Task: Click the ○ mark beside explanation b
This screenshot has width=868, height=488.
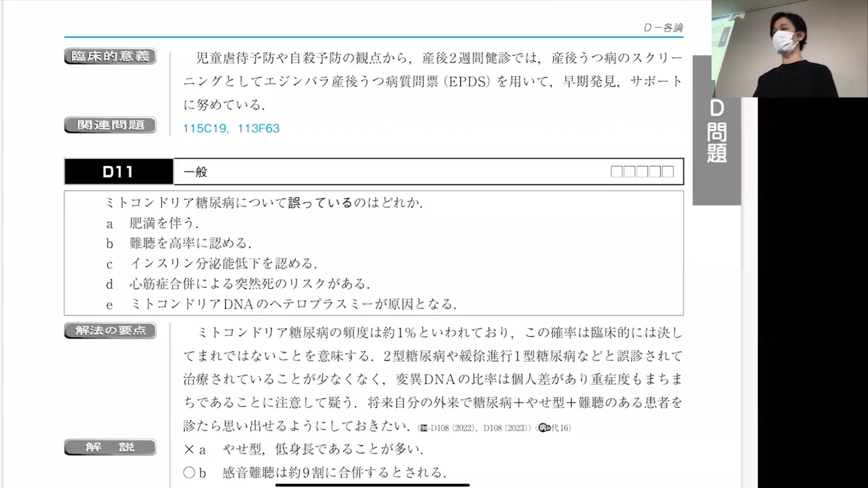Action: coord(189,473)
